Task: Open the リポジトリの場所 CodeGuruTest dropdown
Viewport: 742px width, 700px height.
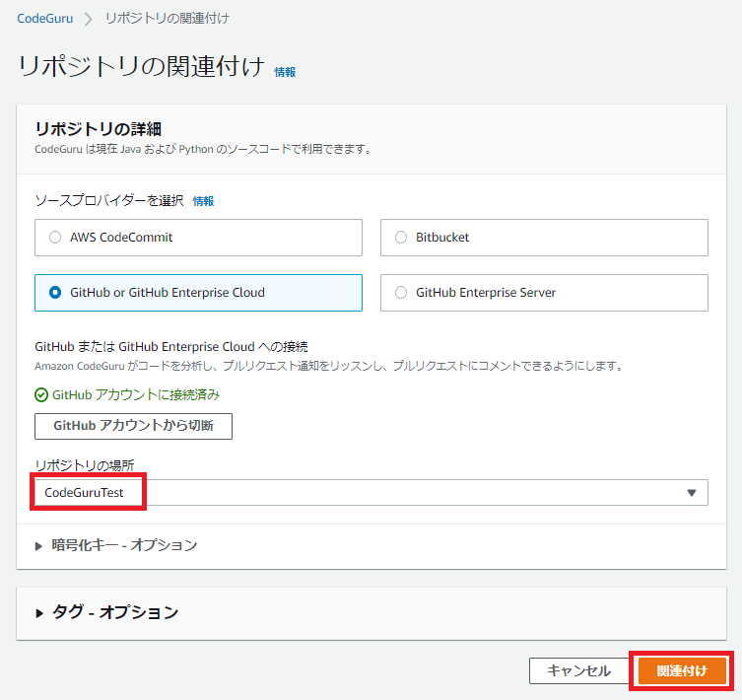Action: click(x=371, y=493)
